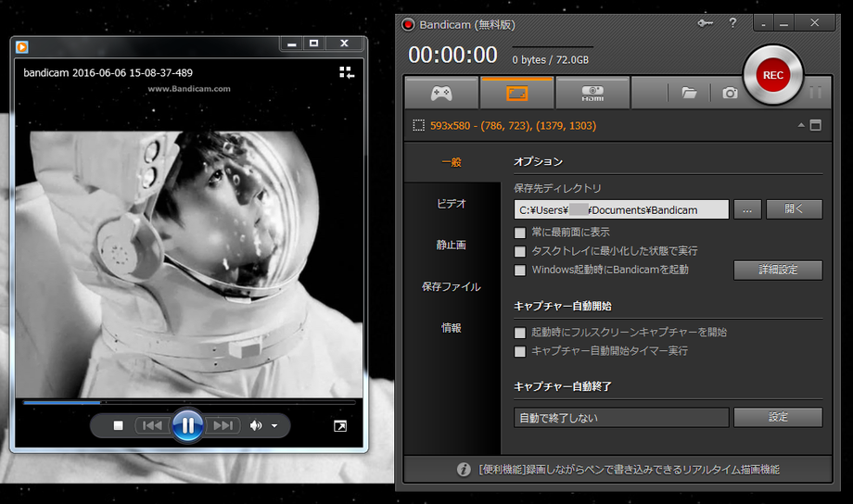Viewport: 853px width, 504px height.
Task: Select screen rectangle recording mode
Action: pos(516,93)
